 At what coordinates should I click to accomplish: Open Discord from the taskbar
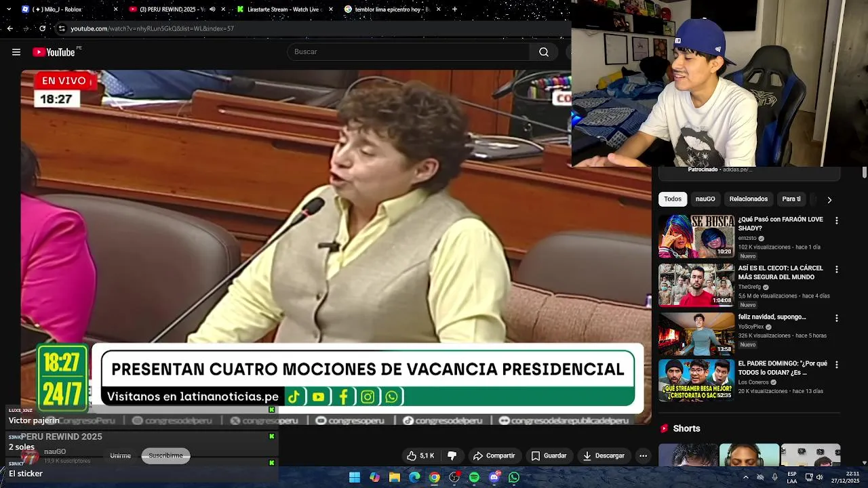click(494, 477)
